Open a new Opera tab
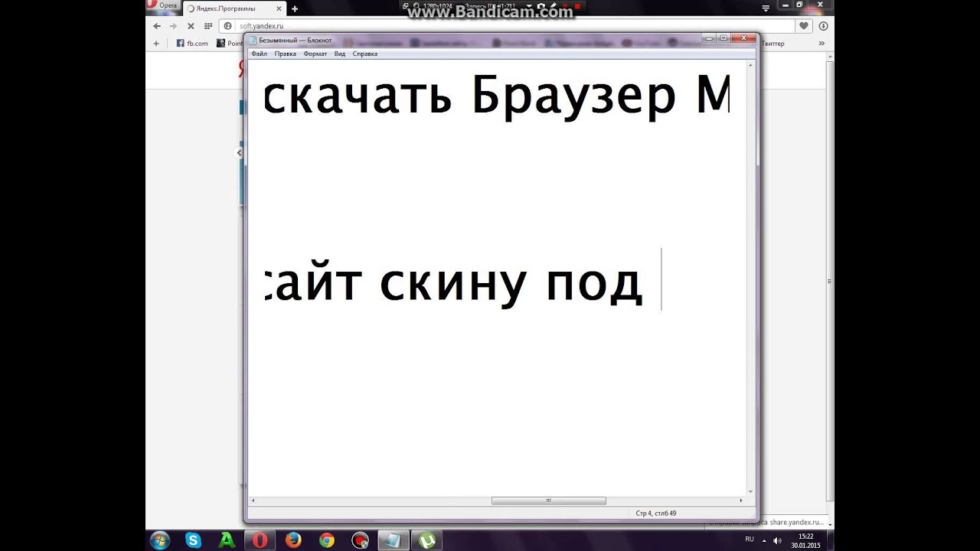 [295, 8]
